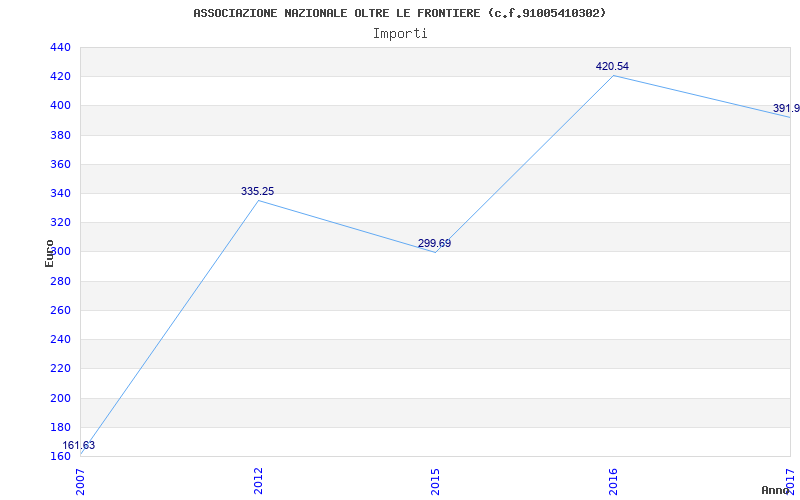Image resolution: width=800 pixels, height=500 pixels.
Task: Click the Anno x-axis title
Action: (776, 490)
